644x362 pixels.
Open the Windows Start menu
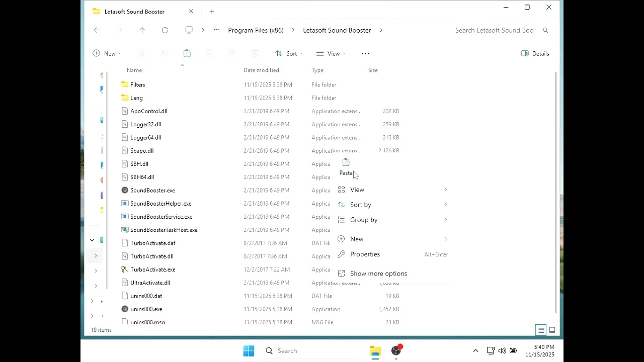[249, 351]
